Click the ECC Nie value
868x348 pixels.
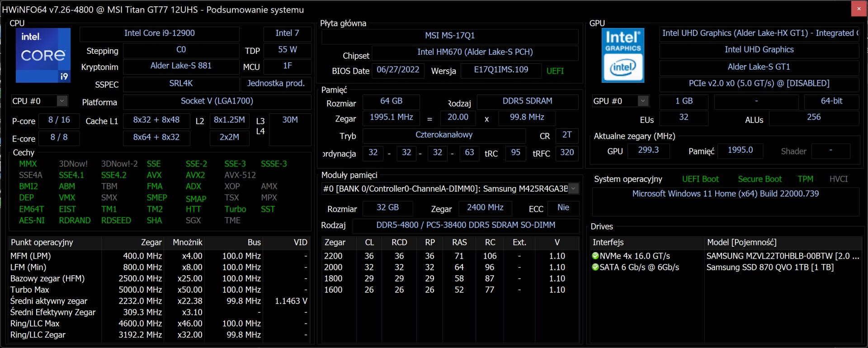pos(563,208)
